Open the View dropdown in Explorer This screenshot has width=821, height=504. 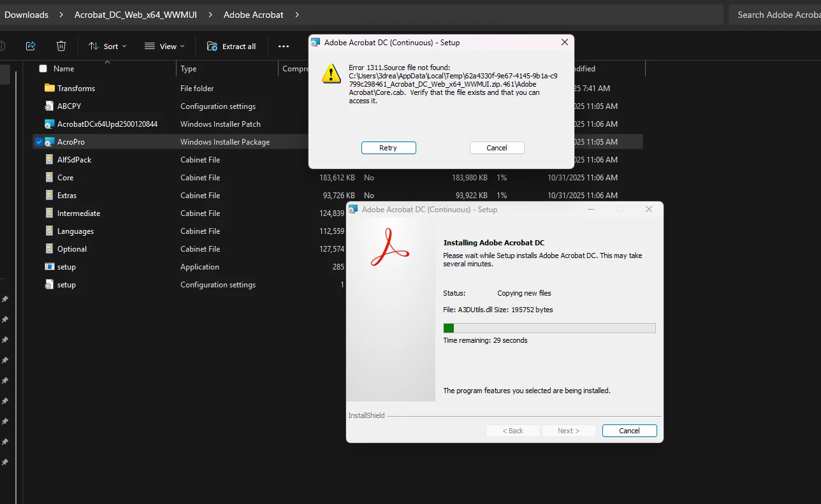[164, 46]
